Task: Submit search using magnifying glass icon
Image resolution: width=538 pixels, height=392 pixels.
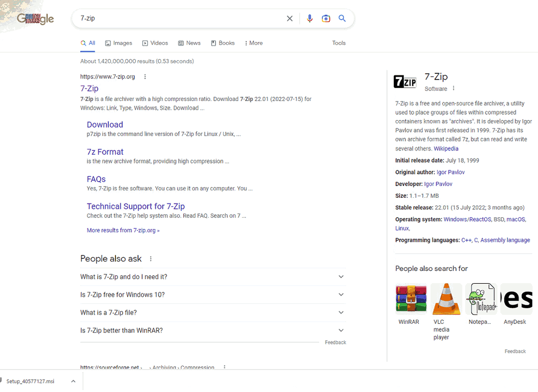Action: pyautogui.click(x=342, y=18)
